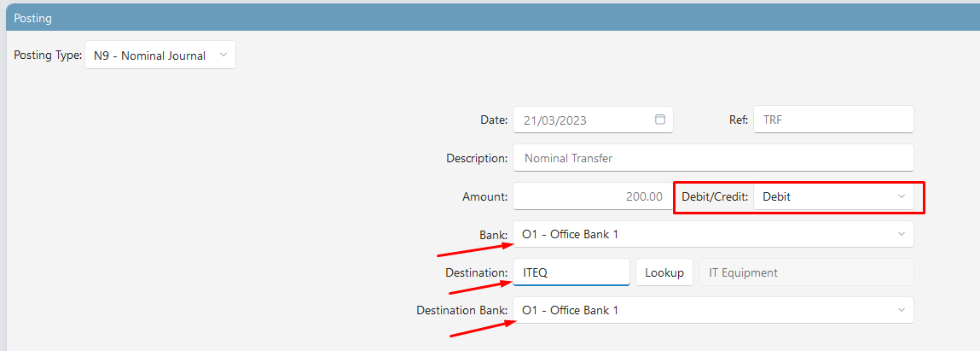Click the Posting Type label text
Screen dimensions: 980x351
(48, 55)
